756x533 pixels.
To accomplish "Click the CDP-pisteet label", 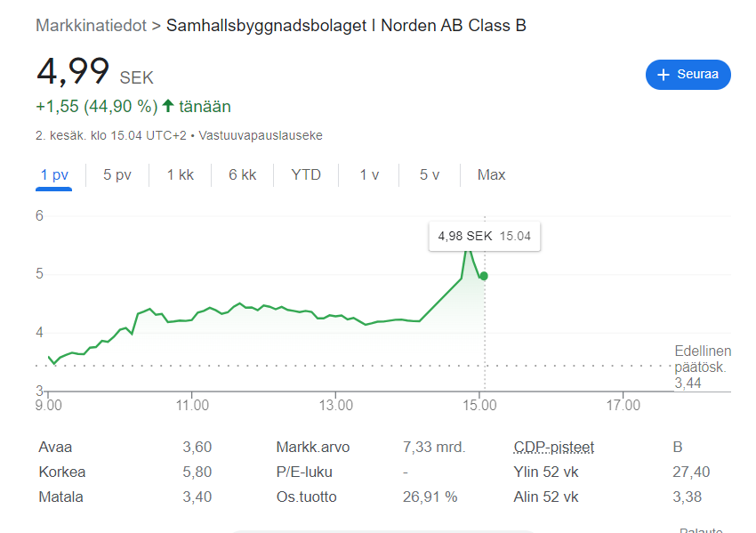I will (x=553, y=447).
